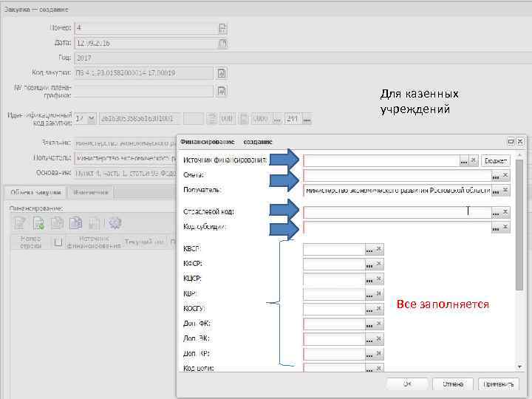Click the Номер input field

pos(146,28)
